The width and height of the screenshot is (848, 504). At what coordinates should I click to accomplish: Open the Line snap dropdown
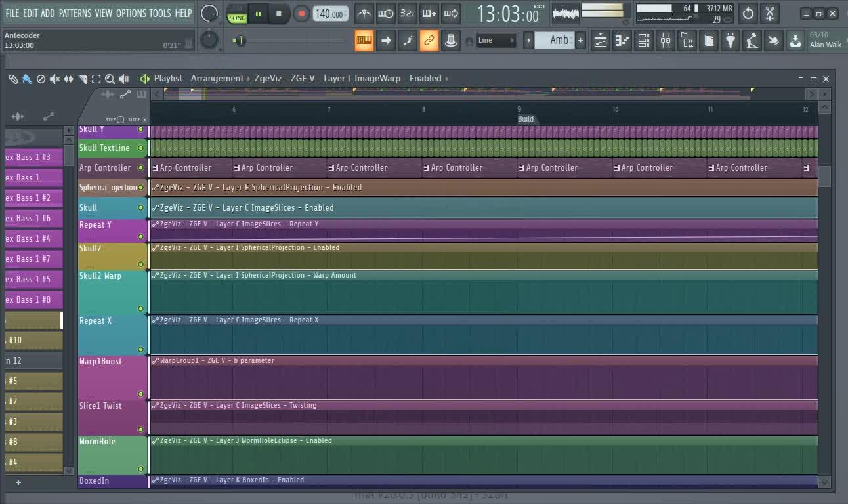click(496, 41)
